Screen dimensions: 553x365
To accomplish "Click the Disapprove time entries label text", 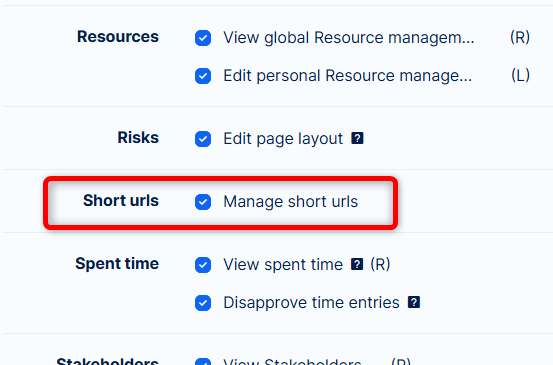I will point(311,303).
